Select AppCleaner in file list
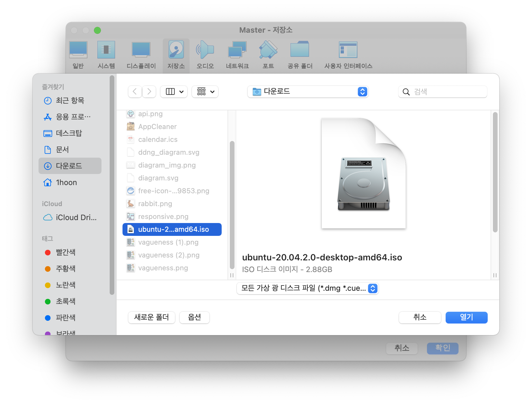Viewport: 532px width, 404px height. (x=172, y=127)
